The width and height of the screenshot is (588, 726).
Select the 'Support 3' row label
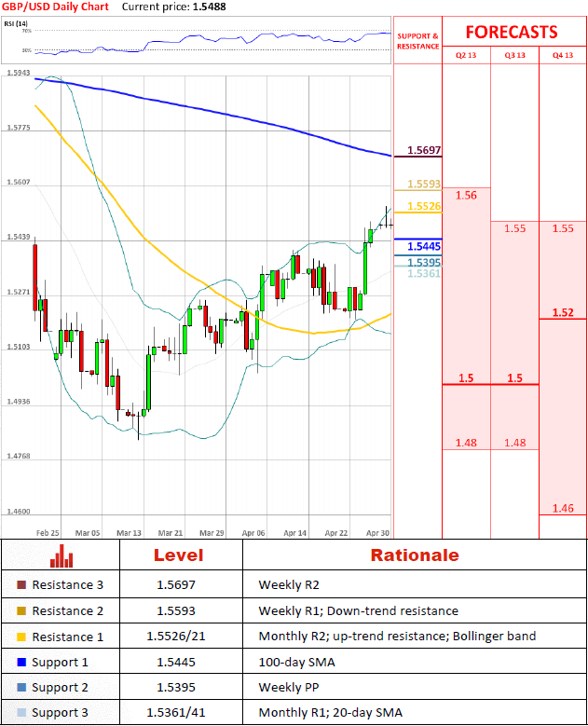tap(60, 713)
